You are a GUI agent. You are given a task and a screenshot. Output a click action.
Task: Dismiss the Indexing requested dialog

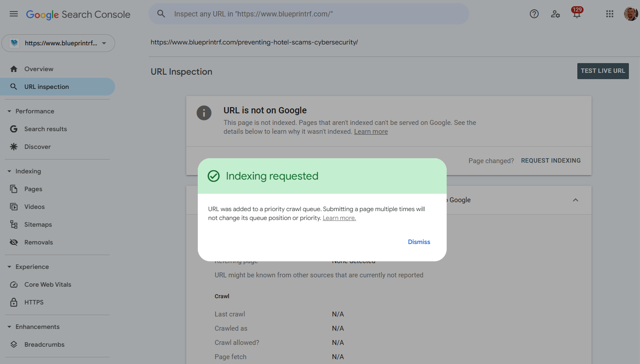click(x=419, y=242)
